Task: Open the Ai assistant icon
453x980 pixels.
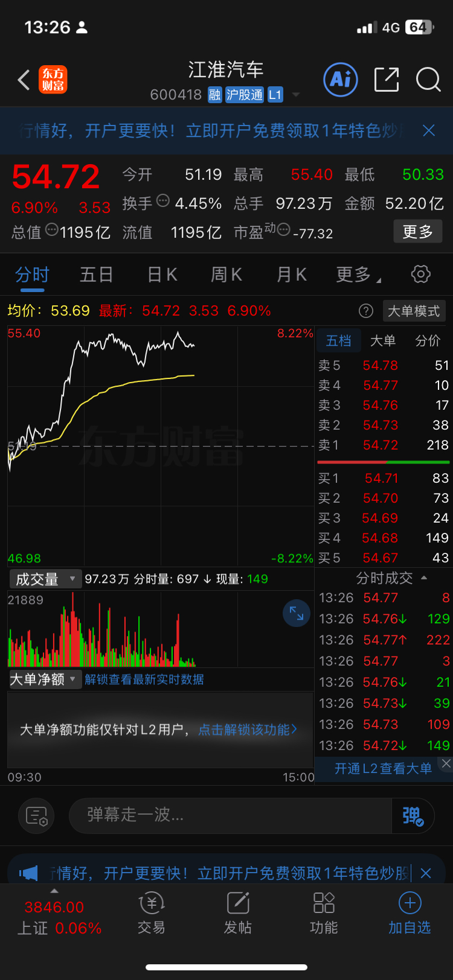Action: pyautogui.click(x=341, y=79)
